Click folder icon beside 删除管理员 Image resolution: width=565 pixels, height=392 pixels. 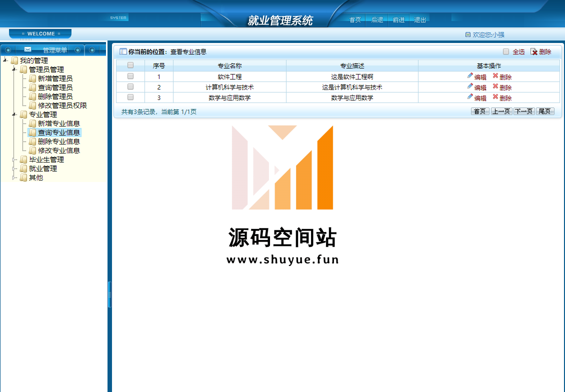coord(32,96)
